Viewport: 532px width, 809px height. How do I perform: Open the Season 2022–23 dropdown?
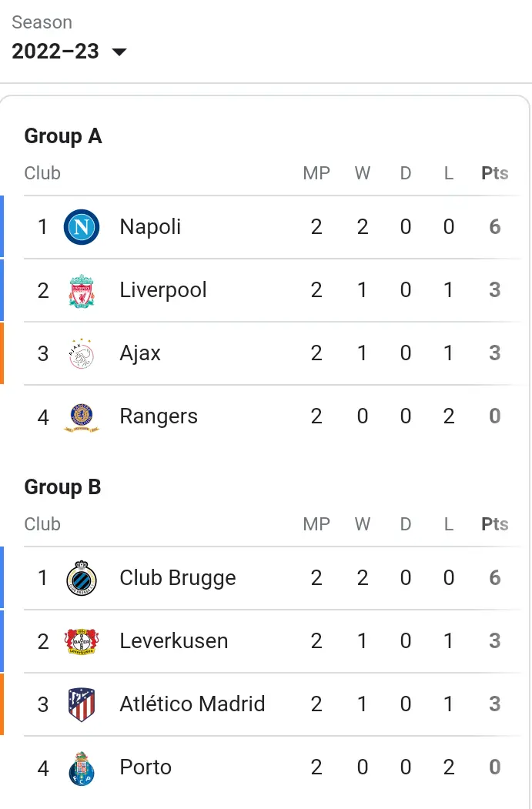pyautogui.click(x=69, y=51)
